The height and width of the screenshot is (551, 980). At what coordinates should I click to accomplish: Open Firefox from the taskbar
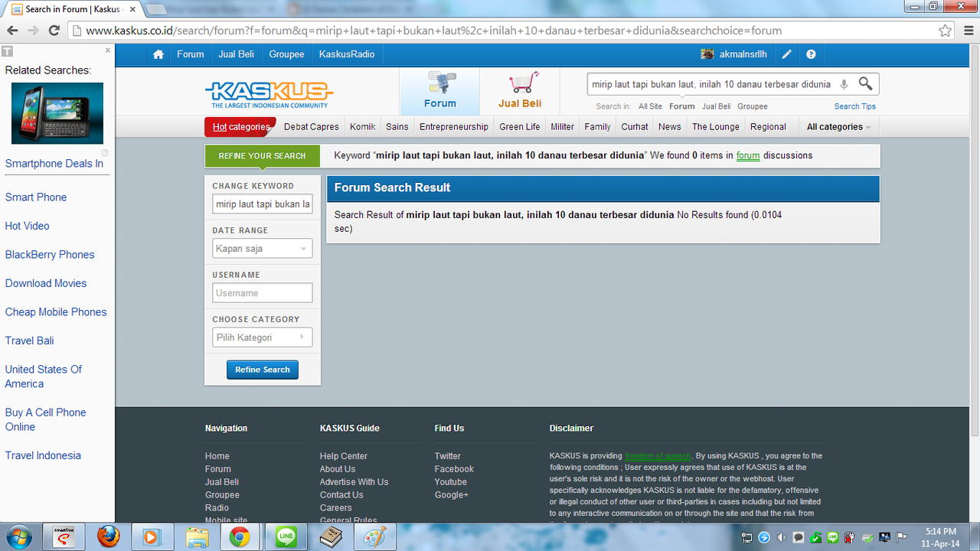tap(109, 537)
